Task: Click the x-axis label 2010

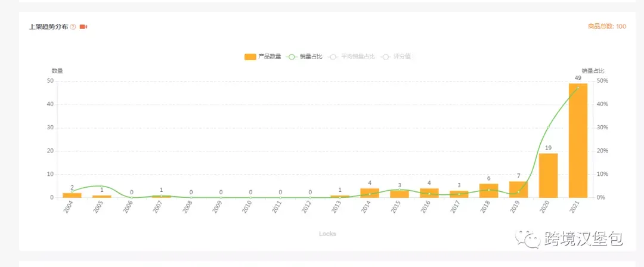Action: (246, 207)
